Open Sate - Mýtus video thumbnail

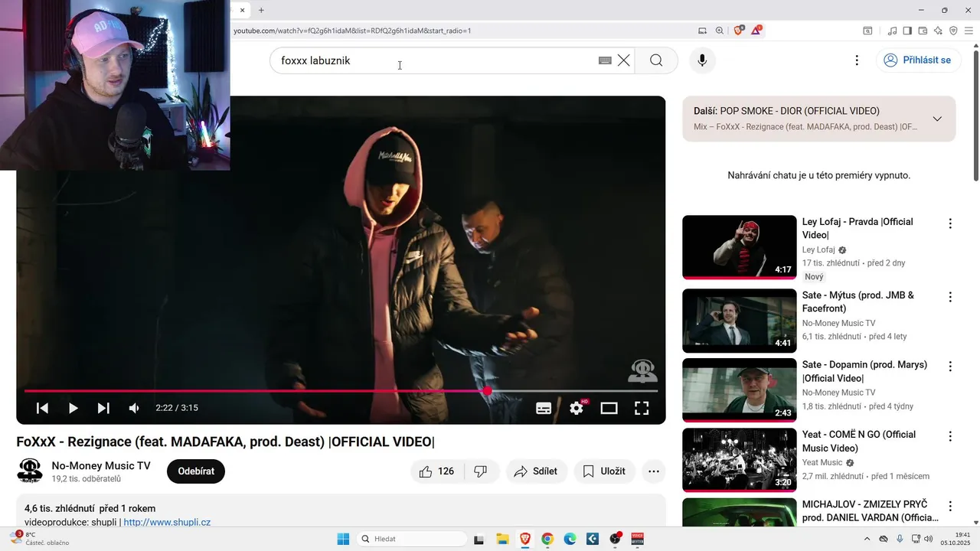pyautogui.click(x=740, y=321)
